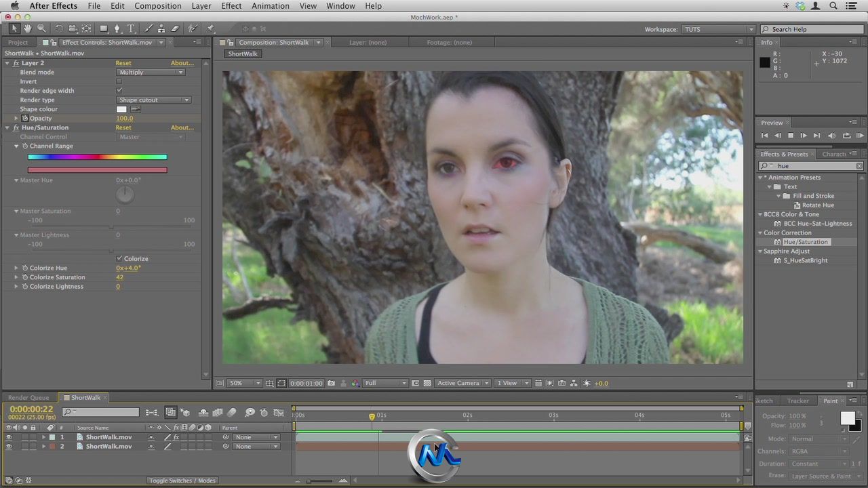Click About for Hue/Saturation
Screen dimensions: 868x488
click(x=182, y=127)
